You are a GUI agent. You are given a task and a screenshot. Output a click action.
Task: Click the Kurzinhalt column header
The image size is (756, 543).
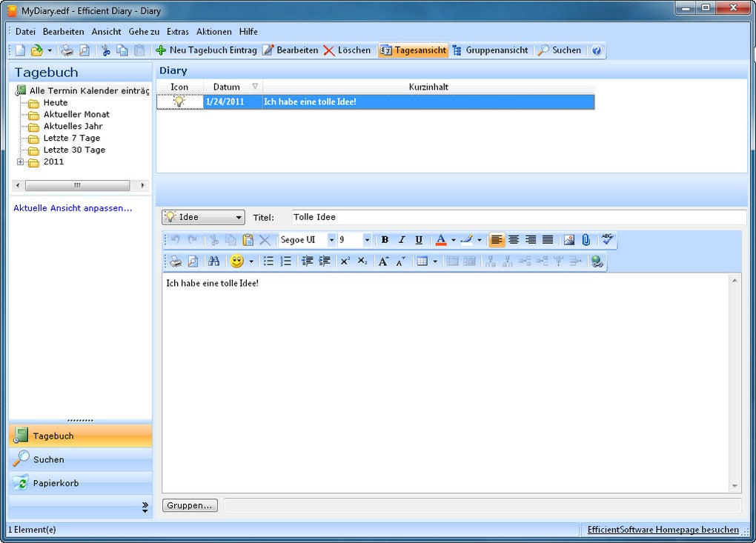click(428, 87)
